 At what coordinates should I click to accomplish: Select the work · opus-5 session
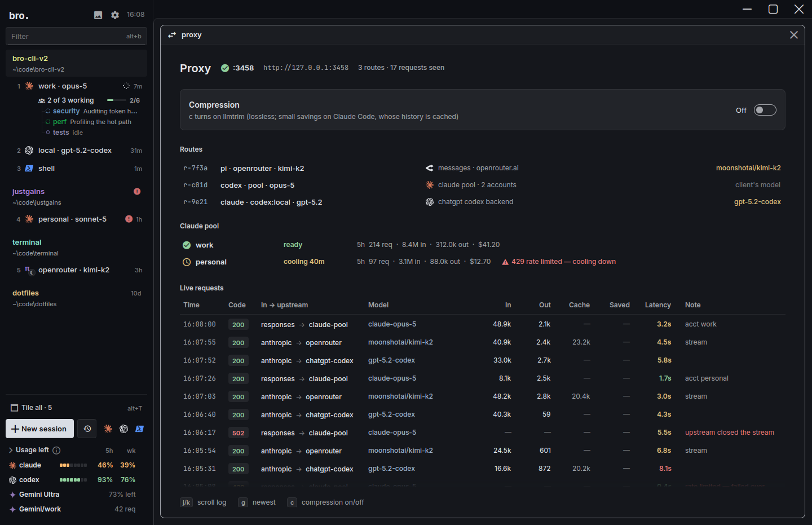tap(76, 86)
